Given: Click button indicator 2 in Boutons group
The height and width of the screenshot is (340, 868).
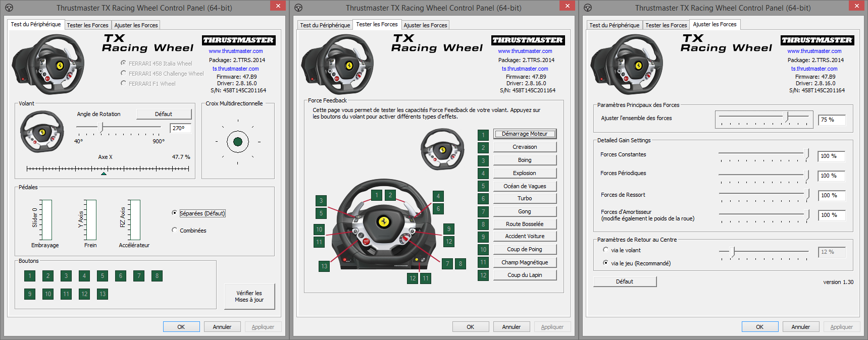Looking at the screenshot, I should (48, 276).
